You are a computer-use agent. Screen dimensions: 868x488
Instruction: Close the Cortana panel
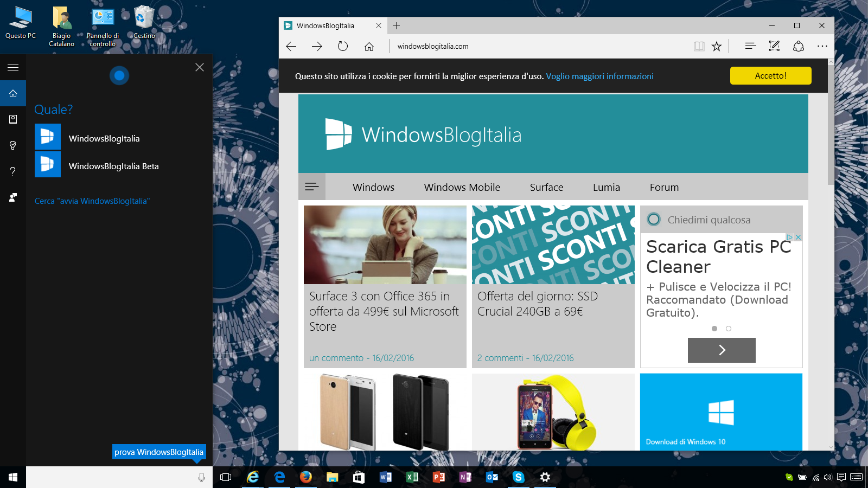coord(200,67)
